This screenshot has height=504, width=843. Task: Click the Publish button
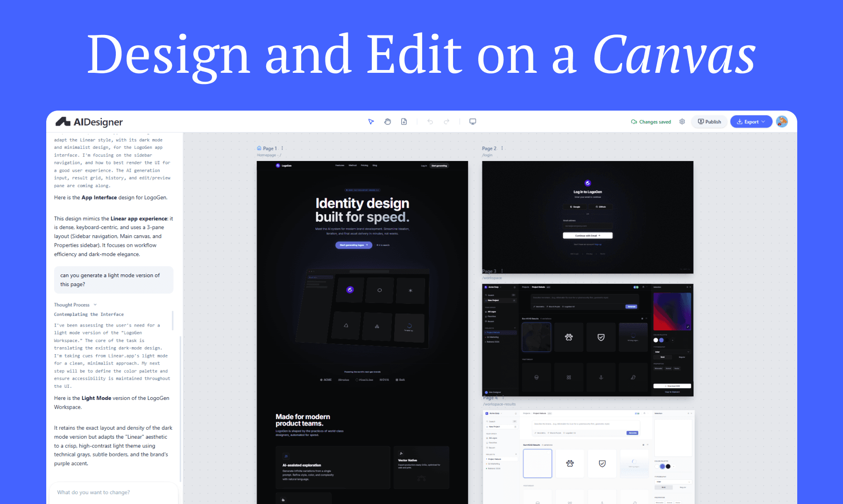pyautogui.click(x=709, y=121)
